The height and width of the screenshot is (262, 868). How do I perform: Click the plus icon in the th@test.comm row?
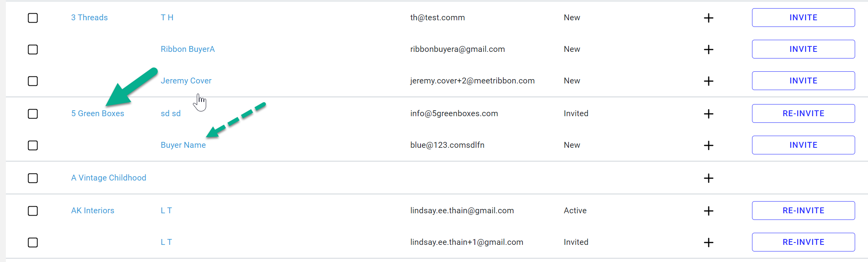(x=708, y=18)
